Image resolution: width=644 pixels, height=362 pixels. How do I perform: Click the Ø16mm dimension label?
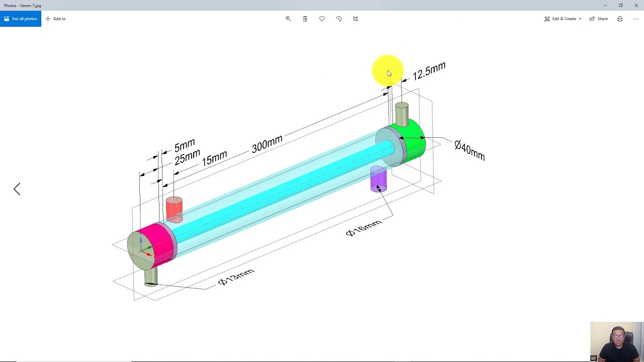pos(364,228)
